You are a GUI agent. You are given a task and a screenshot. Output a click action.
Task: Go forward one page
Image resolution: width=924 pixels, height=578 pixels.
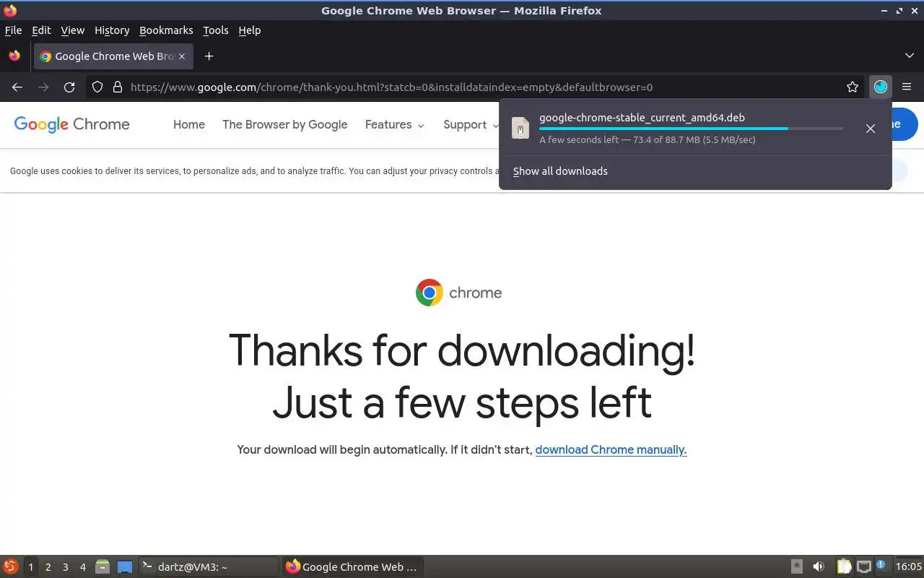[x=43, y=87]
